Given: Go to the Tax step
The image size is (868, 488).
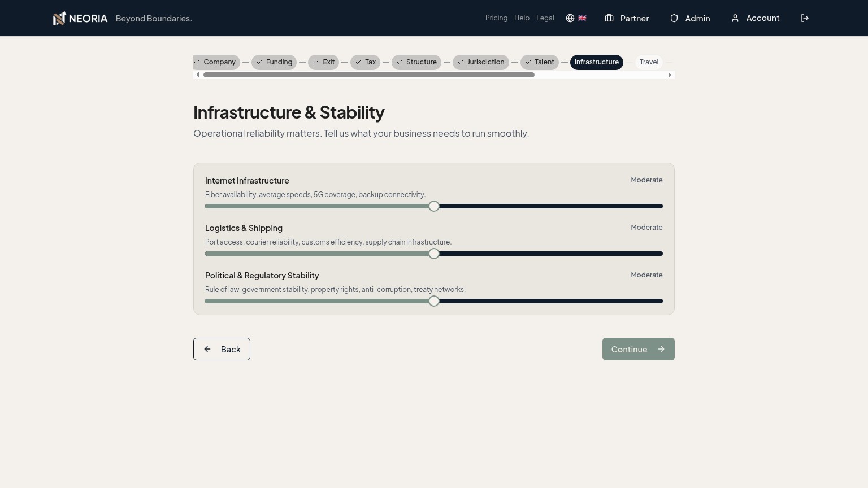Looking at the screenshot, I should pyautogui.click(x=365, y=62).
